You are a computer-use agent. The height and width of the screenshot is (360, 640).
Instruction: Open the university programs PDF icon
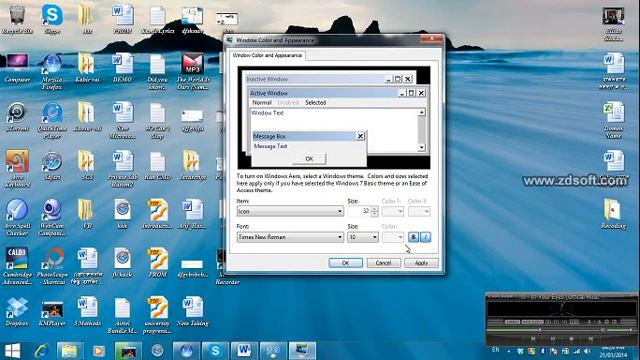tap(157, 315)
